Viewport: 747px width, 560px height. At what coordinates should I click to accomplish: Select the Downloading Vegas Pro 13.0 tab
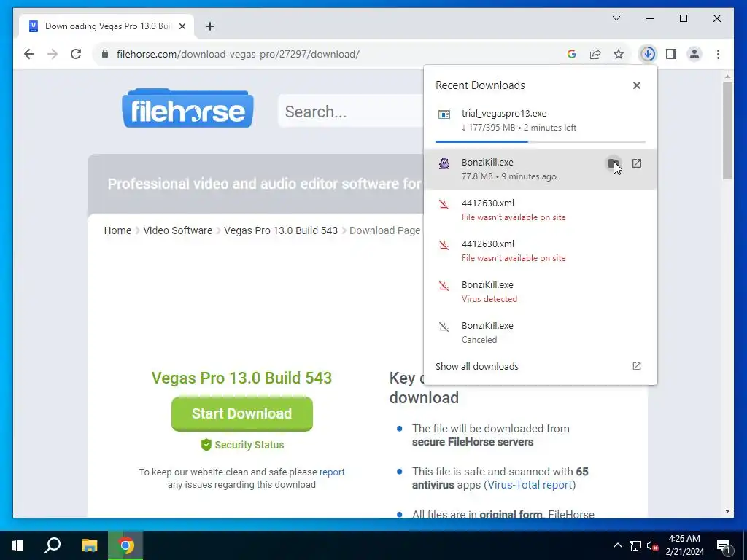[x=107, y=26]
